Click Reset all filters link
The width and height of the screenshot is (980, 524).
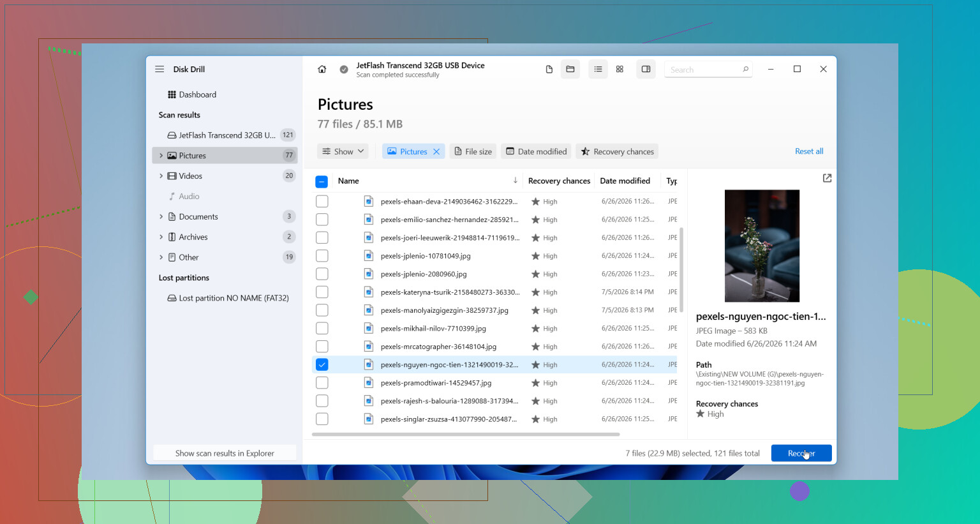click(809, 151)
